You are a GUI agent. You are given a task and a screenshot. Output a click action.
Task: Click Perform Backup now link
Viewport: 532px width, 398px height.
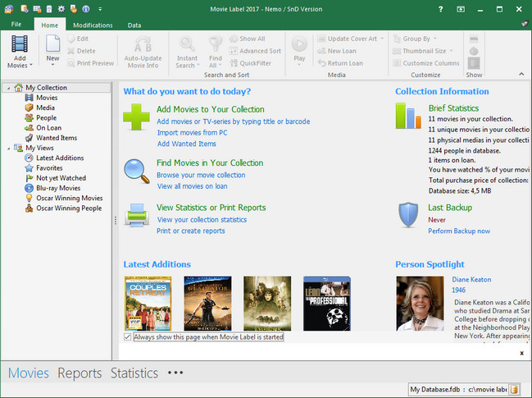459,231
